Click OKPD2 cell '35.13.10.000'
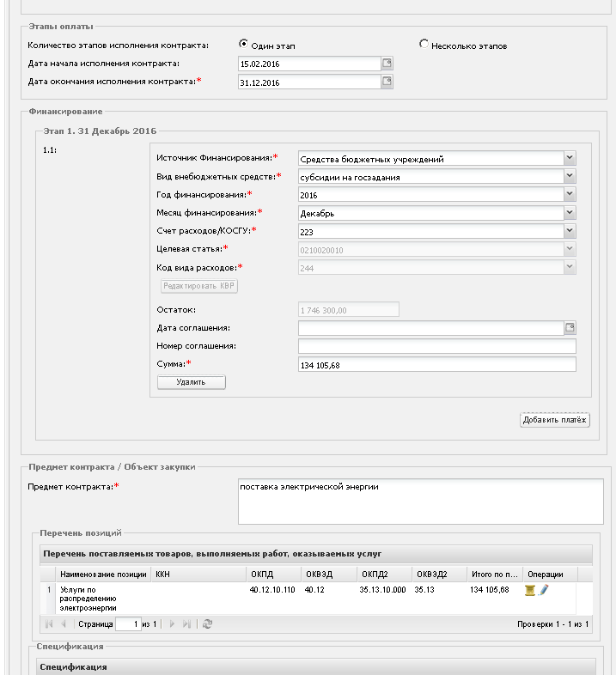This screenshot has height=675, width=616. point(382,590)
